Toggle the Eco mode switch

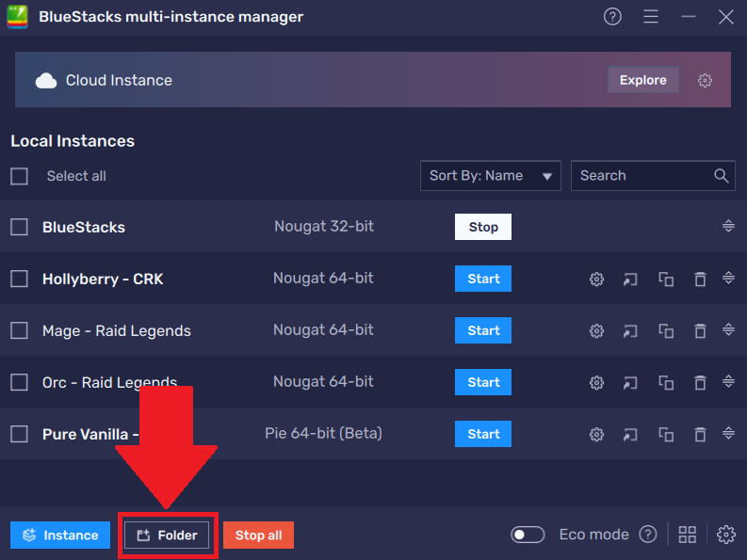pyautogui.click(x=528, y=535)
